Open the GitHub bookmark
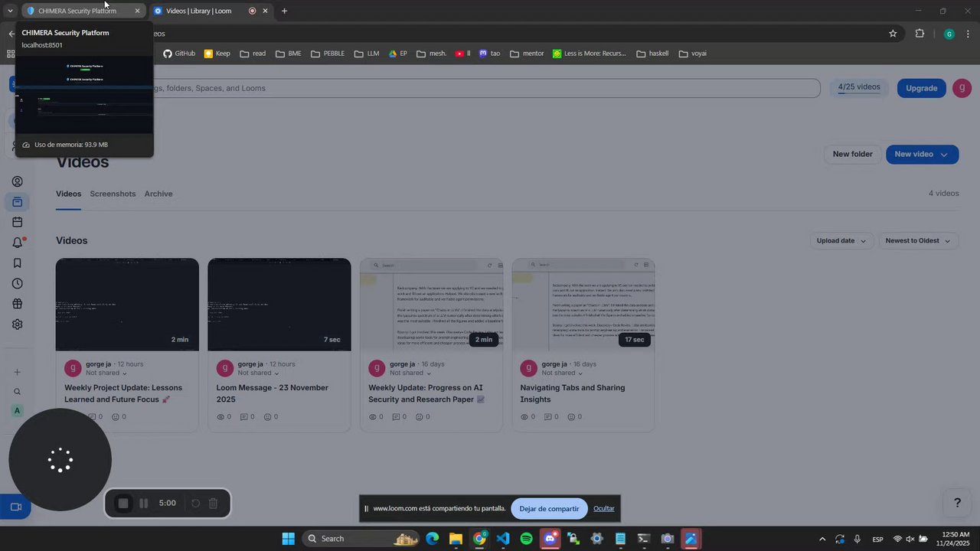980x551 pixels. [x=179, y=54]
